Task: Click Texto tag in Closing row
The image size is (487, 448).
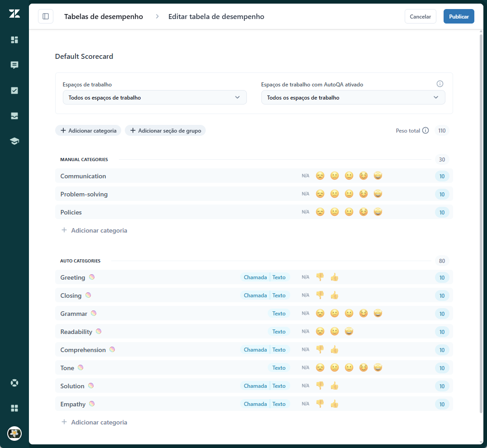Action: tap(279, 295)
